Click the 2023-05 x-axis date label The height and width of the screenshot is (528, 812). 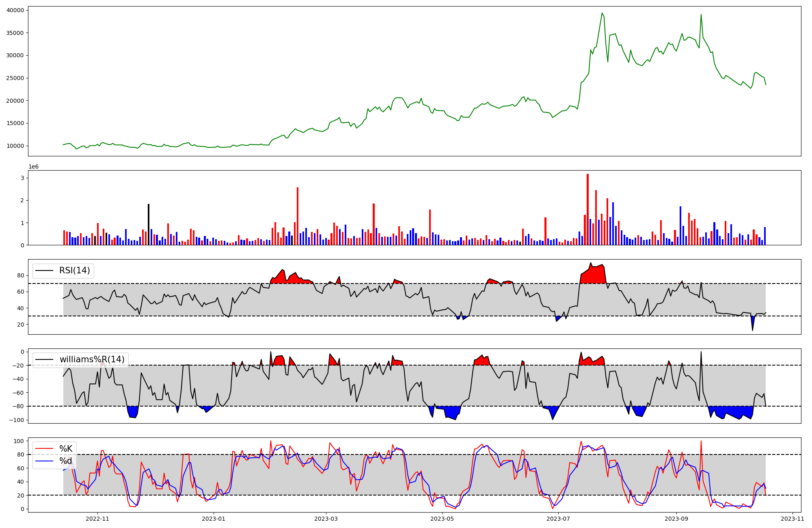(442, 519)
